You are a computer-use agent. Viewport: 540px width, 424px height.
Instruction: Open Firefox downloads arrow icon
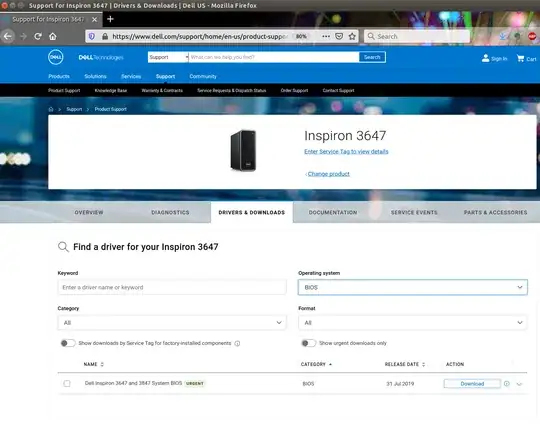(x=503, y=36)
